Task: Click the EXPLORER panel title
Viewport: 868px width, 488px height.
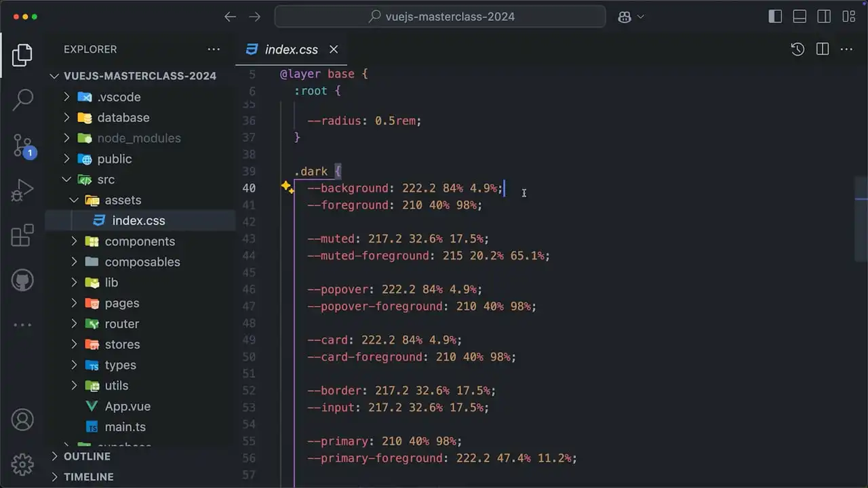Action: click(90, 49)
